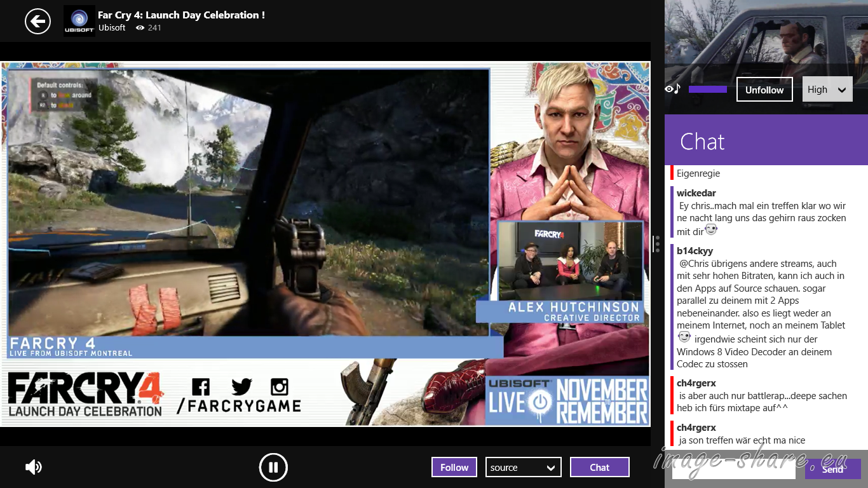The image size is (868, 488).
Task: Click the Ubisoft channel logo
Action: (79, 21)
